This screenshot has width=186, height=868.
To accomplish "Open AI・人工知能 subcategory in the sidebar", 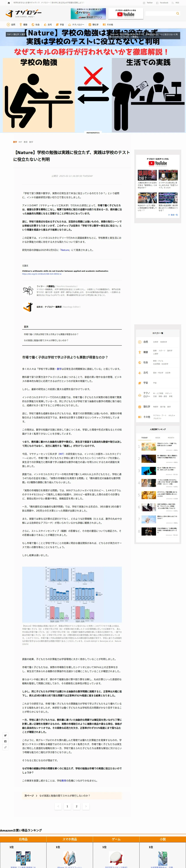I will pos(158,393).
